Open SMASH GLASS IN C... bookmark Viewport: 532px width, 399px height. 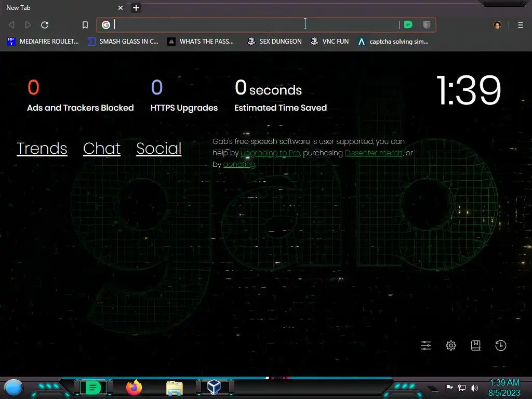pos(123,42)
